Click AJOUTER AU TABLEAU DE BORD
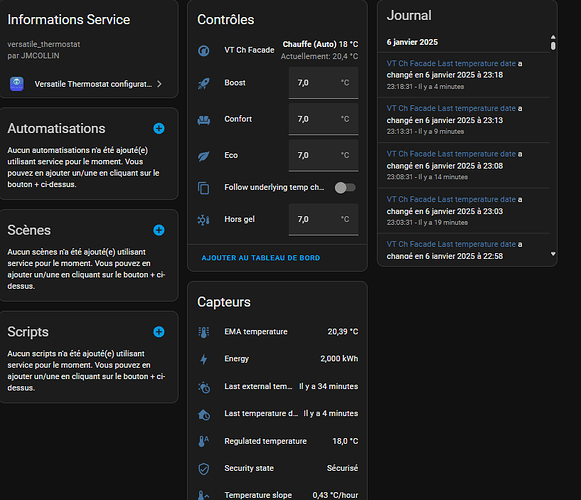 click(260, 258)
